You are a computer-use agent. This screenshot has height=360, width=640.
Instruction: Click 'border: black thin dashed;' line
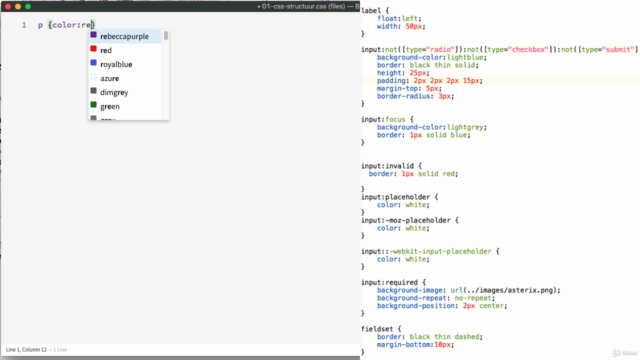point(430,336)
